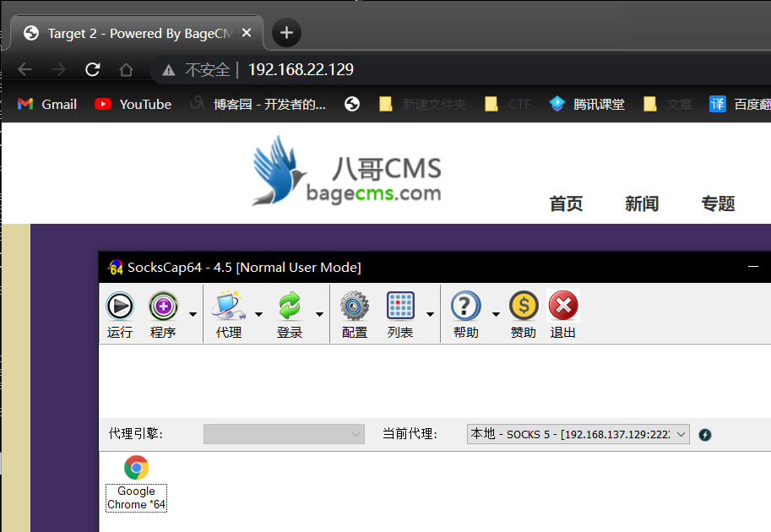Image resolution: width=771 pixels, height=532 pixels.
Task: Select the Target 2 - Powered By BageCMS tab
Action: [137, 34]
